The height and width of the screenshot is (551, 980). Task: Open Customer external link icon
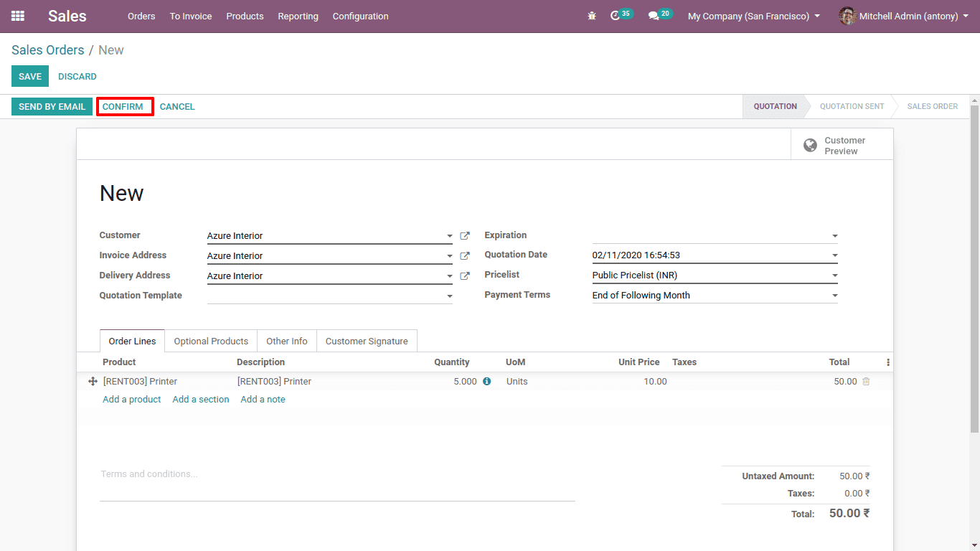465,235
